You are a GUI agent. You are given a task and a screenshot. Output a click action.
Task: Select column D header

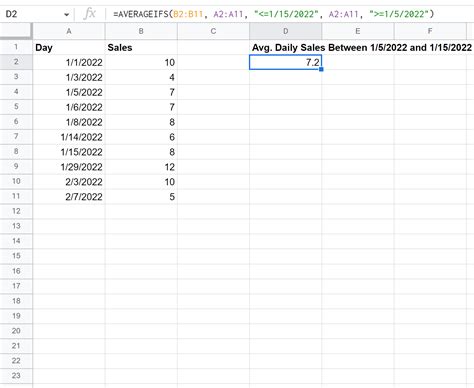click(285, 31)
